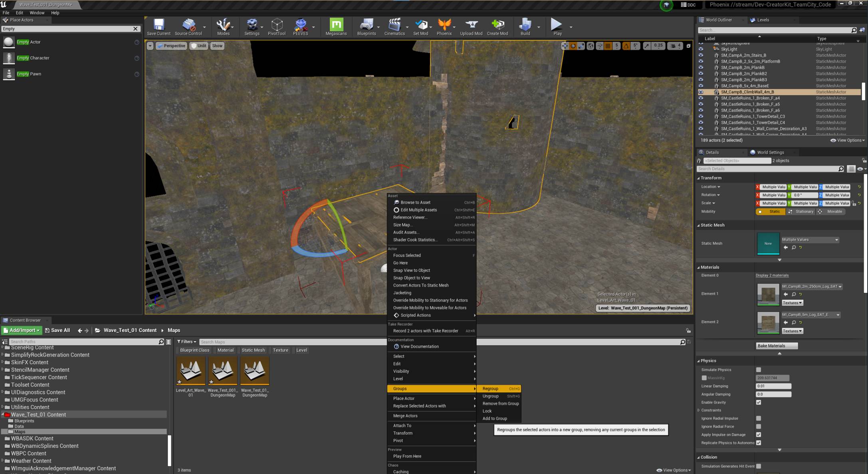
Task: Click the Add/Import button
Action: click(22, 330)
